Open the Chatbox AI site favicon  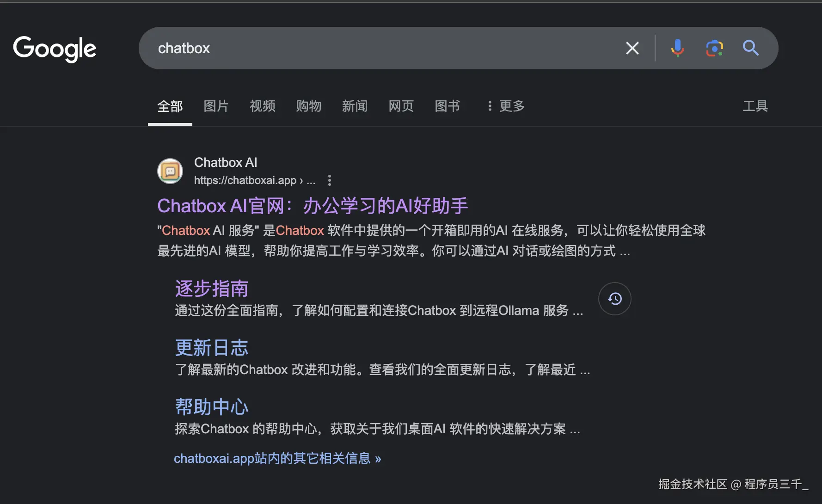point(170,171)
